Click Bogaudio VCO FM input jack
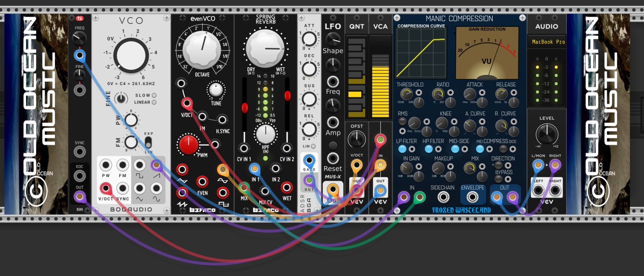 coord(122,165)
